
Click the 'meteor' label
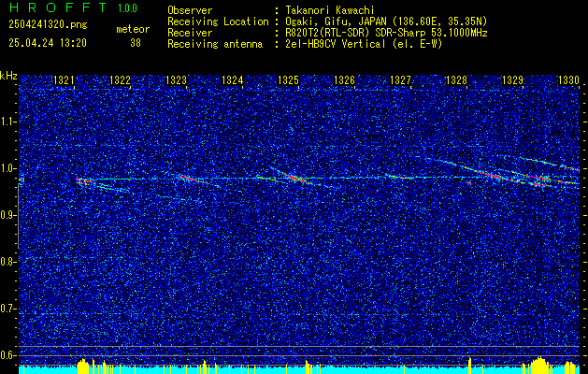133,29
